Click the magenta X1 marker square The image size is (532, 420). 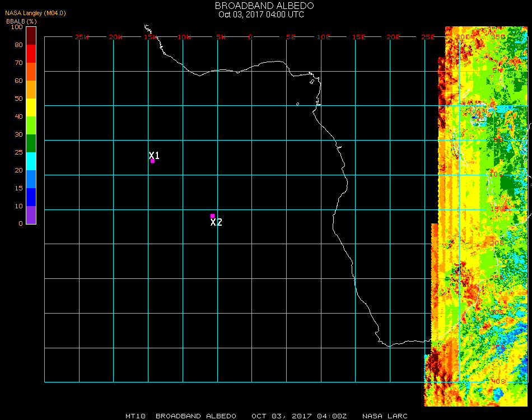point(152,161)
